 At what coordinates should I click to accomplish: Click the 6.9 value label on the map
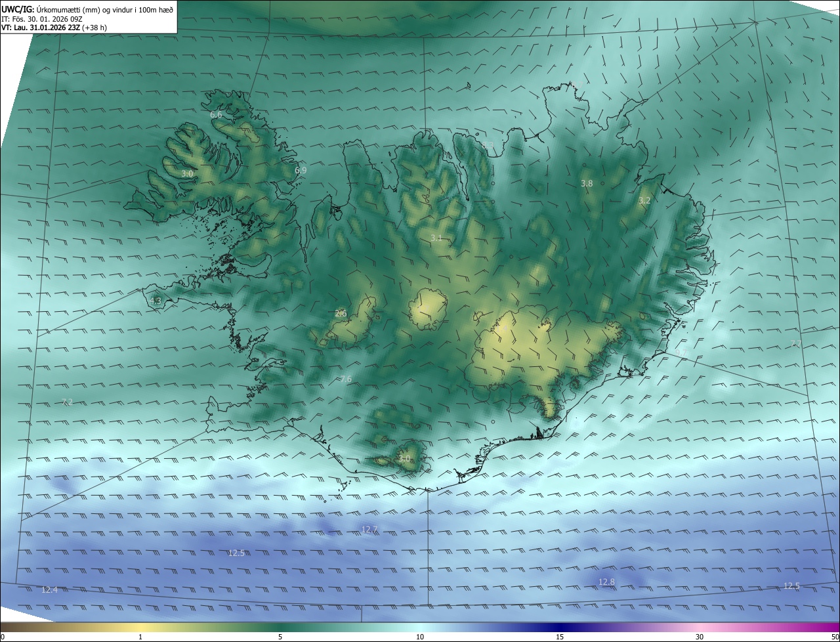pos(301,170)
